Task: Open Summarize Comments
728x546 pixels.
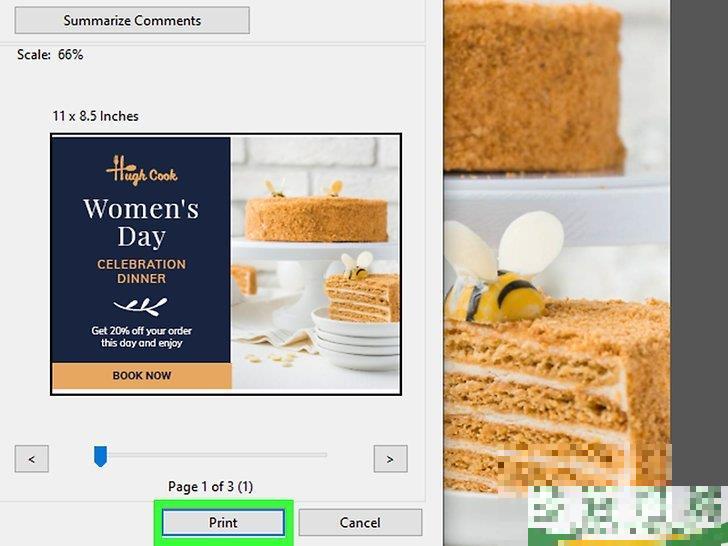Action: 132,20
